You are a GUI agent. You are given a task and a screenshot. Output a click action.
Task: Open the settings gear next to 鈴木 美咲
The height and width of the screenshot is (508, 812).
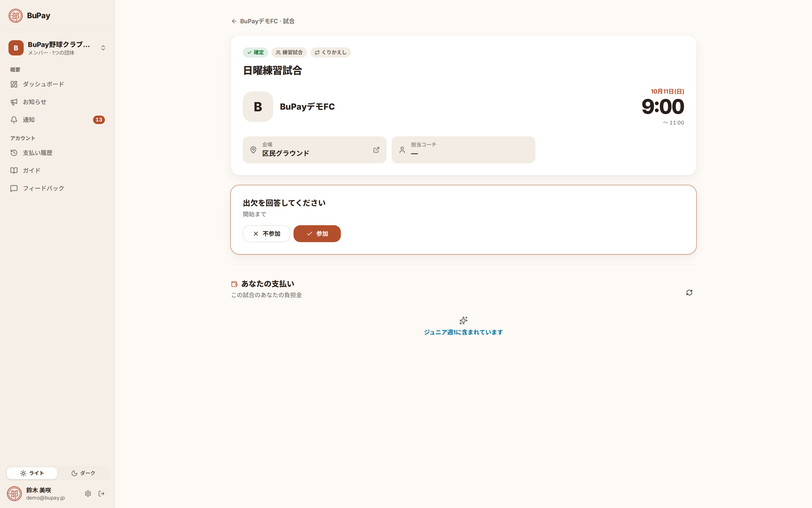[x=88, y=494]
